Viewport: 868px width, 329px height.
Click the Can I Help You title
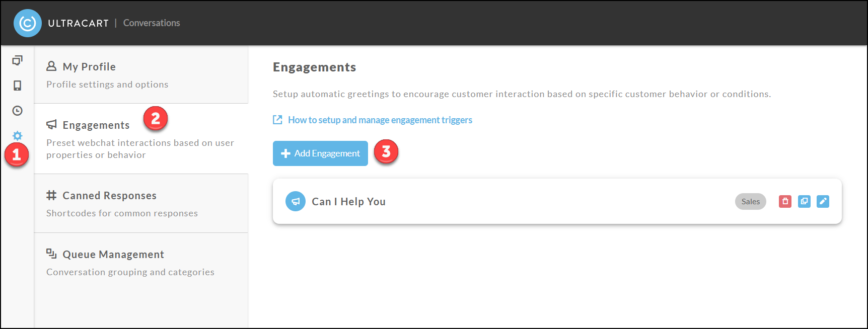point(348,201)
